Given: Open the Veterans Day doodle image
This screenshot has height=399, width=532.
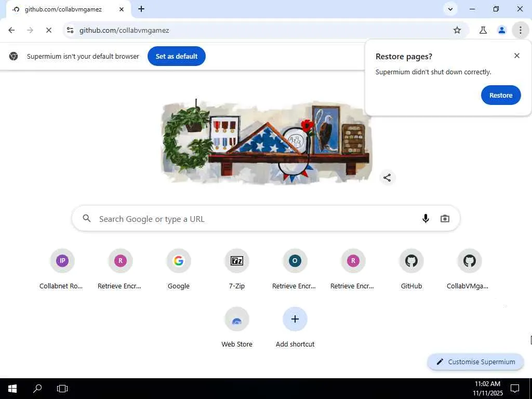Looking at the screenshot, I should (267, 142).
